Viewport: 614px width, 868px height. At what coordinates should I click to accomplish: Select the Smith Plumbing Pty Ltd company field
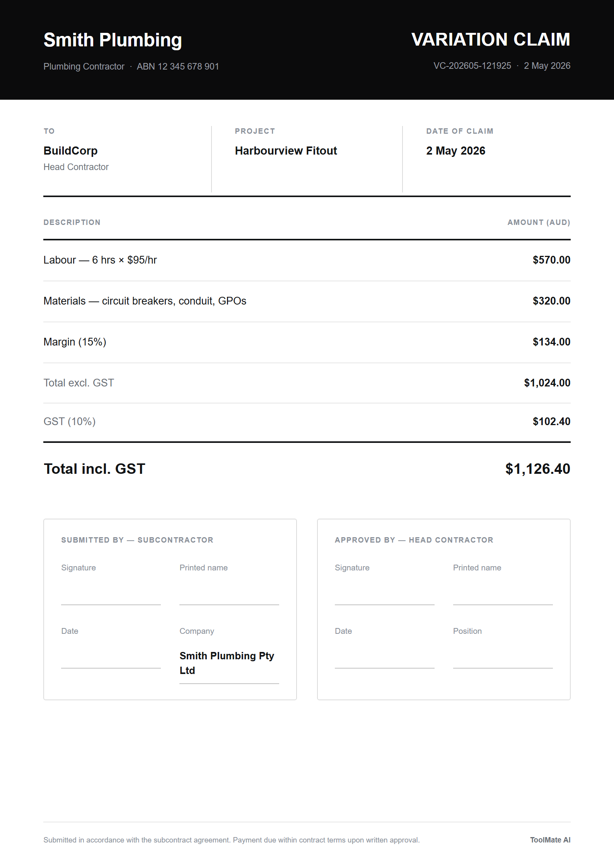pos(229,663)
